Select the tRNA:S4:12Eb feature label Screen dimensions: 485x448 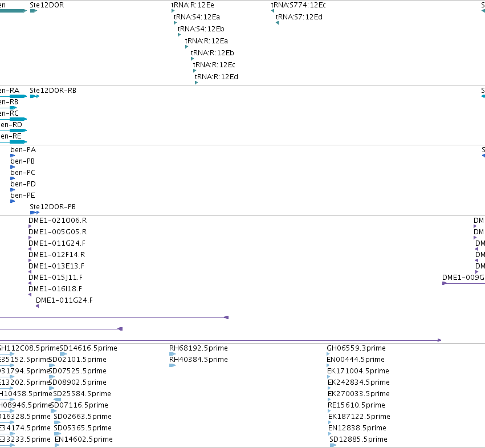click(201, 29)
